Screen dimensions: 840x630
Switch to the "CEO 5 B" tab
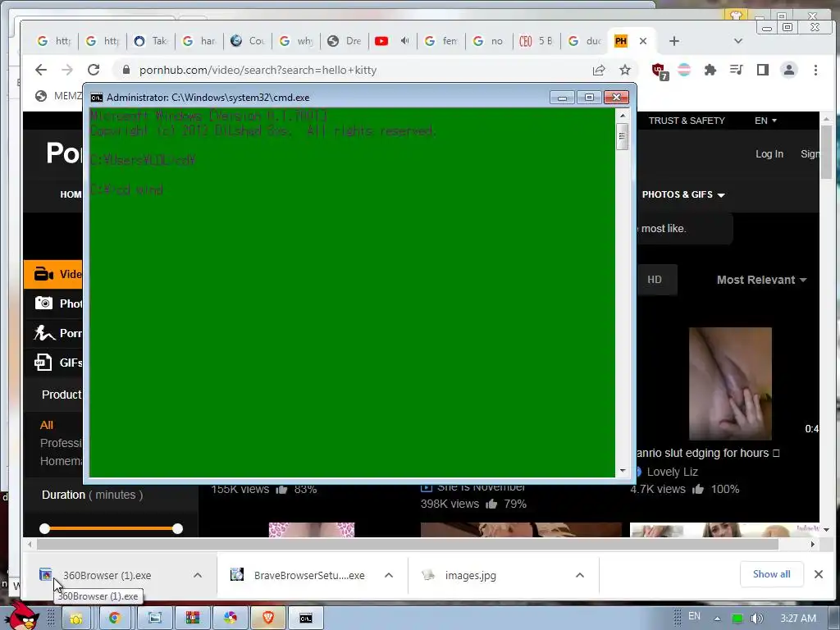[x=537, y=41]
